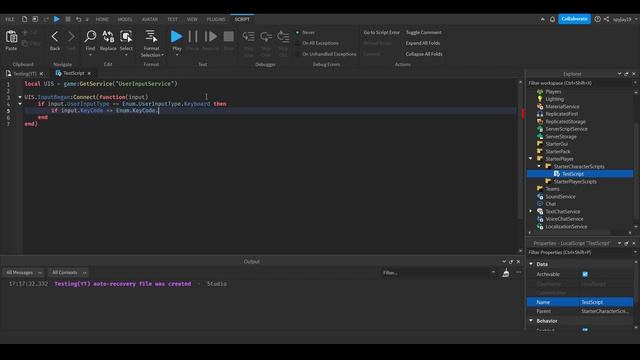Switch to the TEST ribbon tab

[x=173, y=19]
